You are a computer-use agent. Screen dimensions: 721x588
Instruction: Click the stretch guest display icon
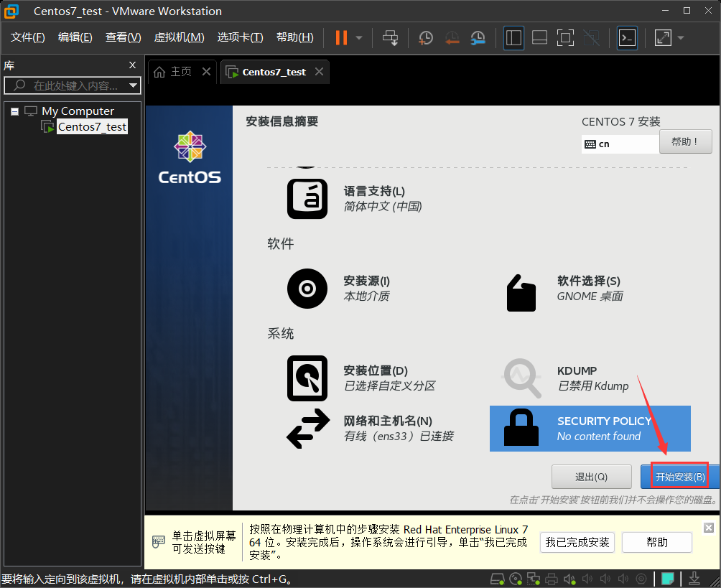(663, 38)
